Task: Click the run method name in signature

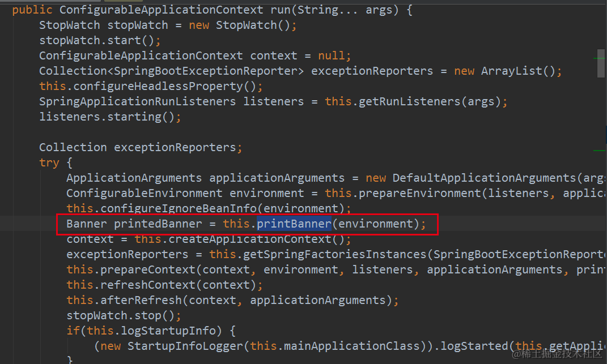Action: (x=281, y=10)
